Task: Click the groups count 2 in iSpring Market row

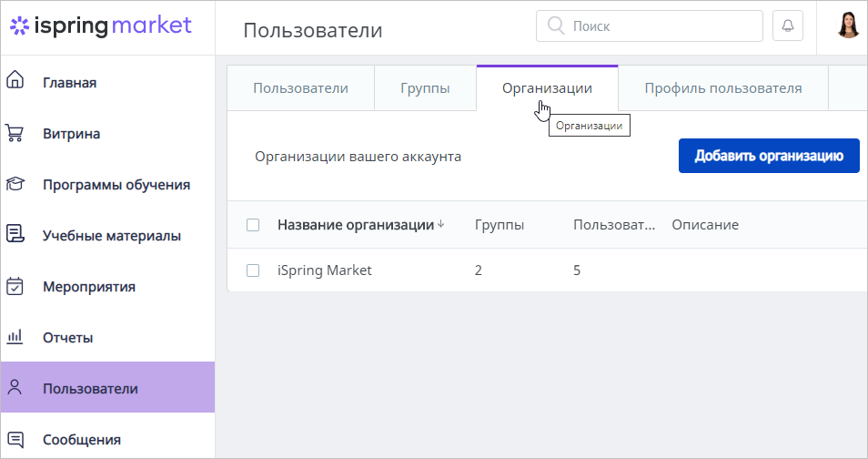Action: point(479,270)
